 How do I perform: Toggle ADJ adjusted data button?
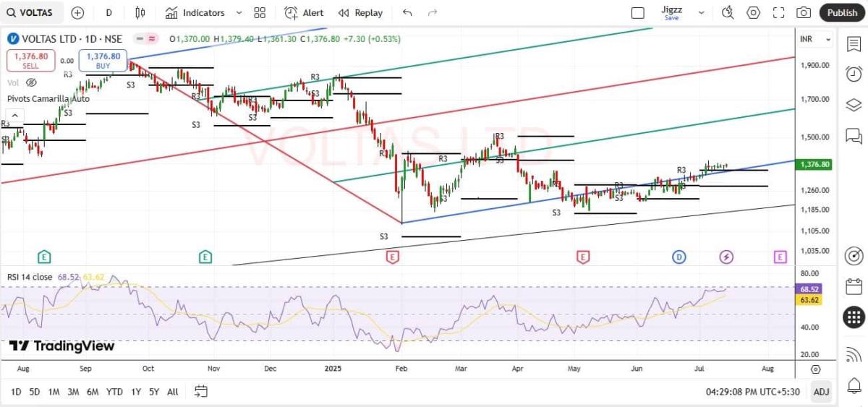click(x=821, y=392)
